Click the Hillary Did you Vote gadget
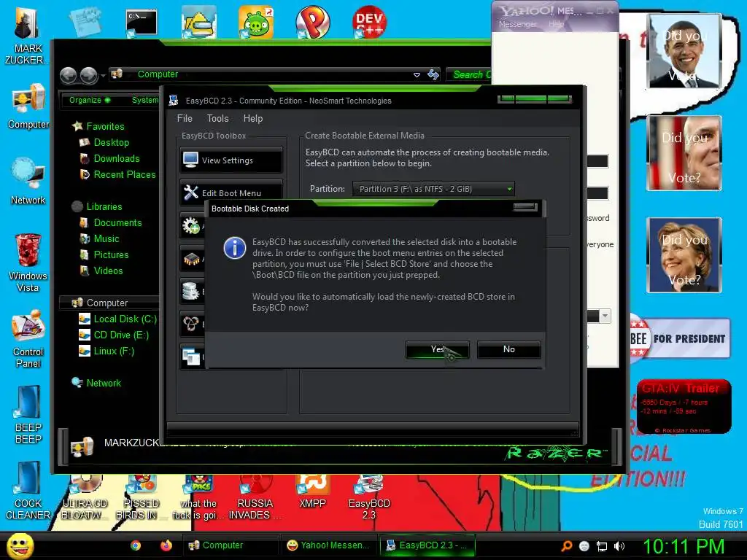This screenshot has height=560, width=747. coord(684,254)
